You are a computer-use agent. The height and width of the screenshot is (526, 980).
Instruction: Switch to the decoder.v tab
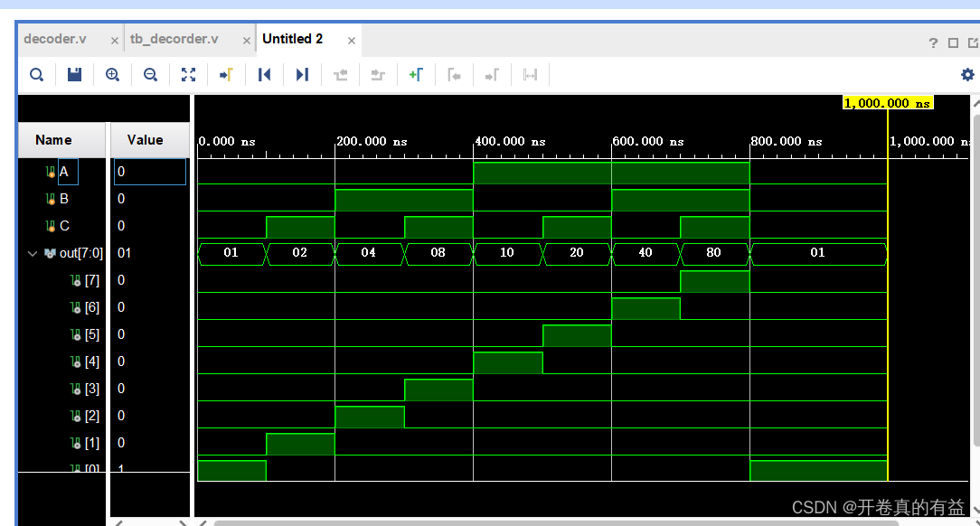[54, 39]
